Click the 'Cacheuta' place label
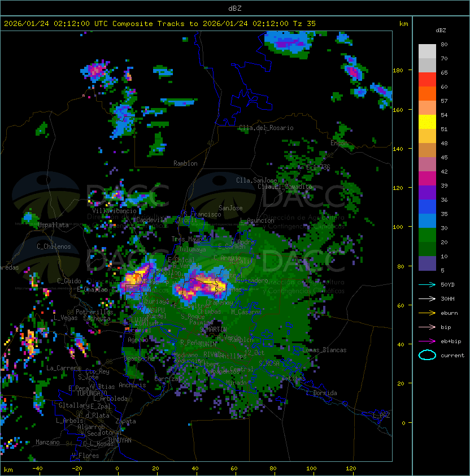This screenshot has width=470, height=476. pos(97,318)
